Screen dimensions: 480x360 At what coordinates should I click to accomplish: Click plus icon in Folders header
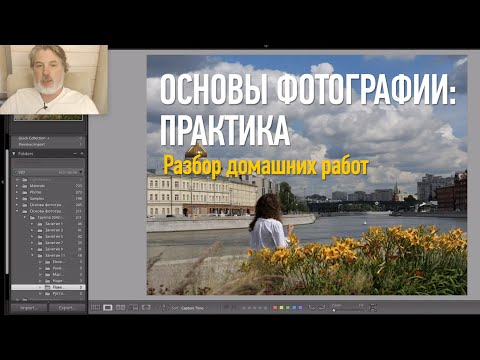click(82, 154)
